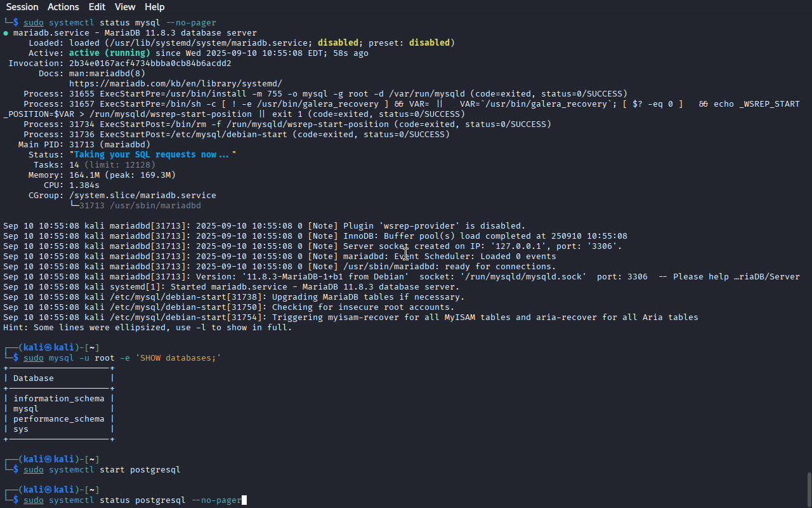The height and width of the screenshot is (508, 812).
Task: Click the 'Memory: 164.1M (peak: 169.3M)' line
Action: pyautogui.click(x=102, y=175)
